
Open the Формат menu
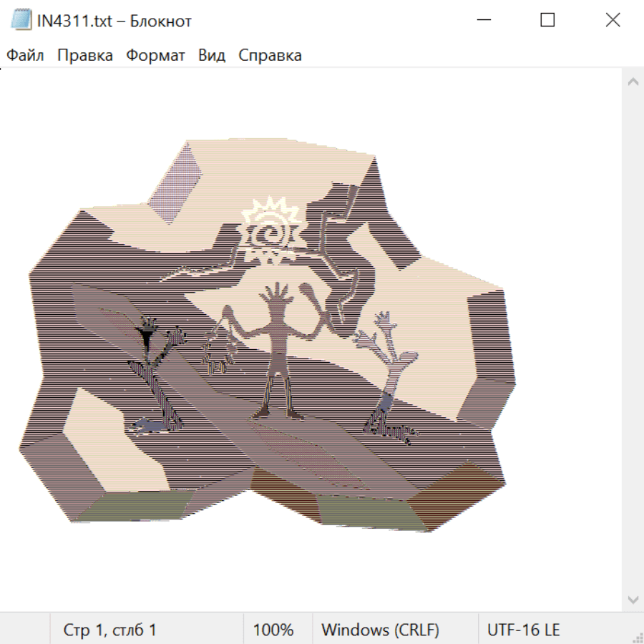pos(155,56)
